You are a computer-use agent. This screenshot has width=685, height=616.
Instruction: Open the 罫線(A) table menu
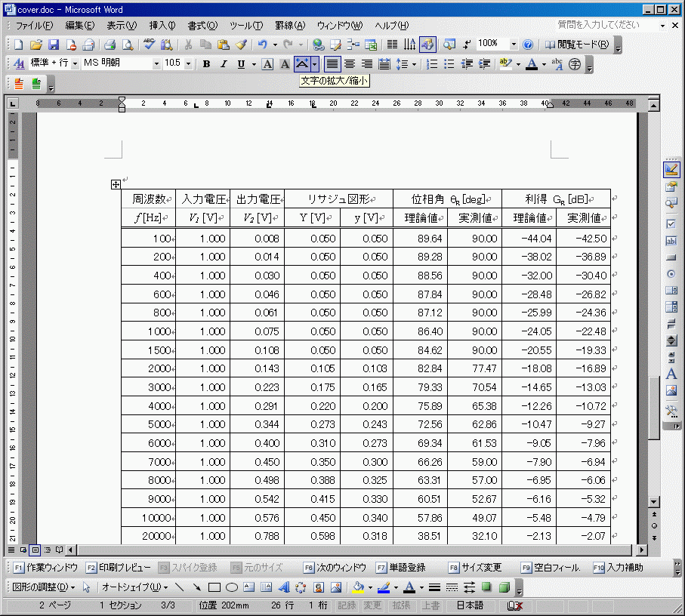tap(289, 26)
